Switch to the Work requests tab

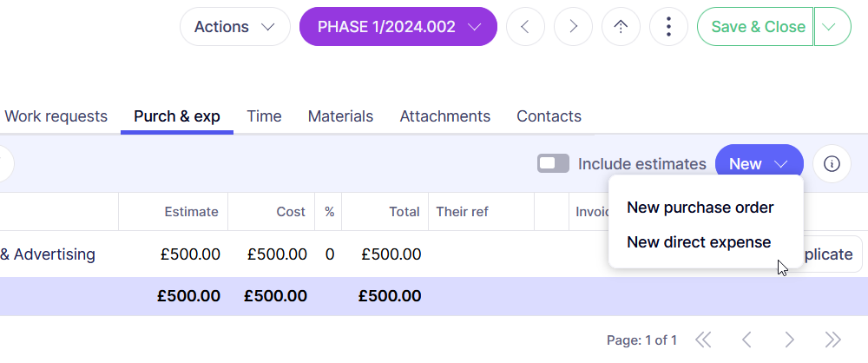tap(56, 116)
